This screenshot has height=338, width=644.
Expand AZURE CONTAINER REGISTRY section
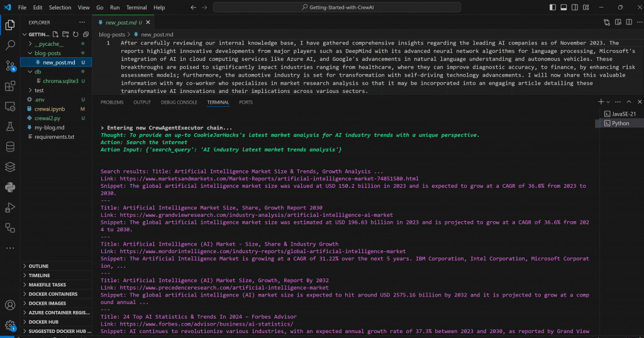(56, 313)
